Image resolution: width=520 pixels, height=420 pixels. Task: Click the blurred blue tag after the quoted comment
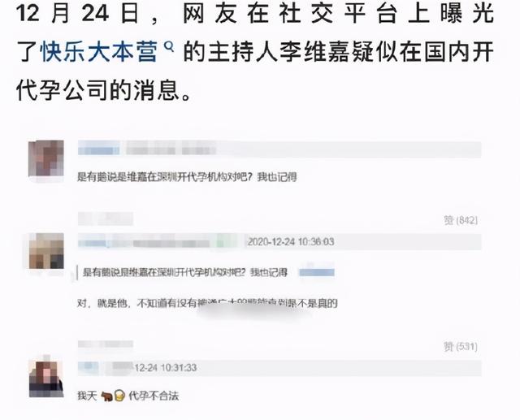tap(317, 272)
